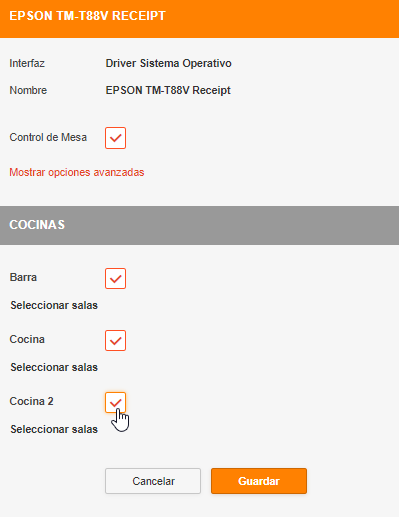Click the orange EPSON TM-T88V RECEIPT title header

point(199,19)
